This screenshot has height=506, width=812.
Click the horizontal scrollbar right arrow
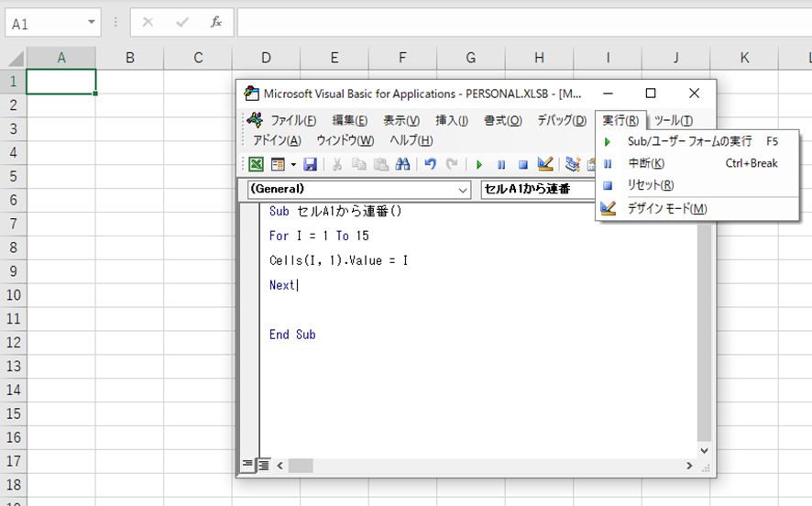[x=689, y=466]
